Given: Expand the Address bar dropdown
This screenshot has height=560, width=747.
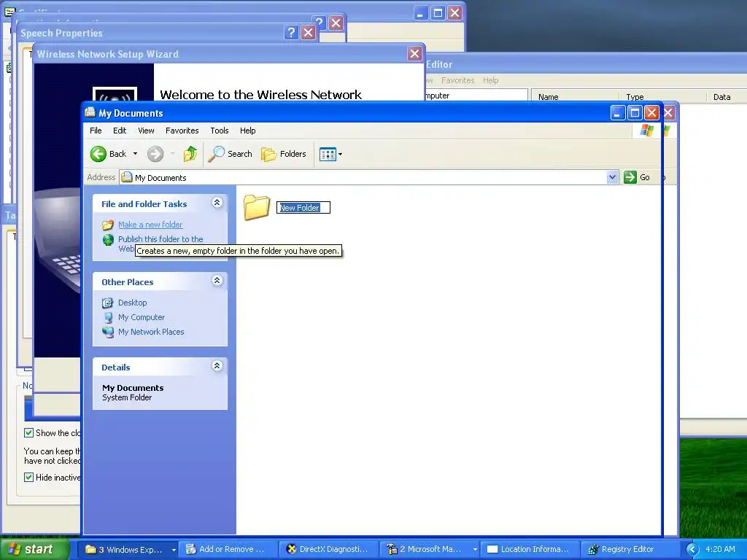Looking at the screenshot, I should point(613,177).
